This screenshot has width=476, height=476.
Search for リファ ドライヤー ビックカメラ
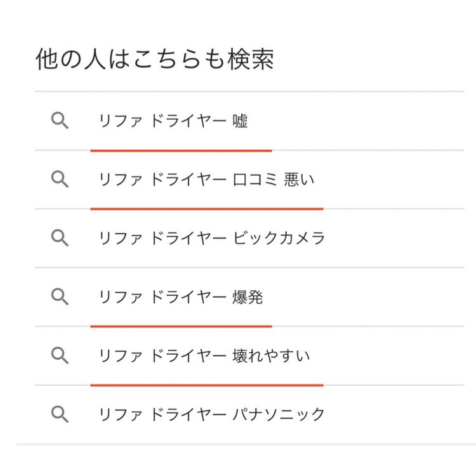[x=249, y=238]
